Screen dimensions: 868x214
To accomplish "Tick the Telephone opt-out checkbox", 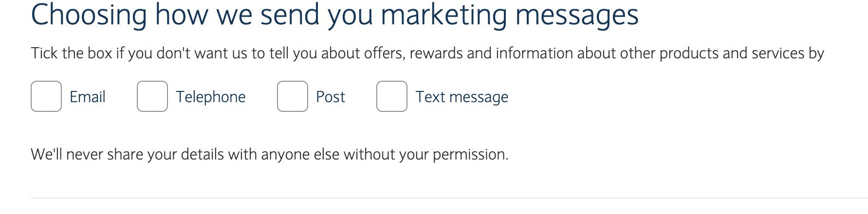I will click(152, 96).
